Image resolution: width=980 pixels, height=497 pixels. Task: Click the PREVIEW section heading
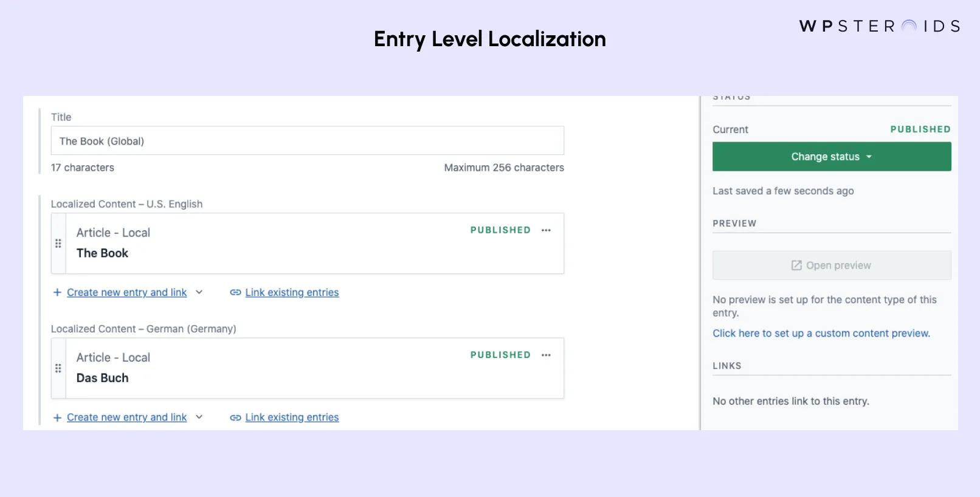tap(734, 224)
